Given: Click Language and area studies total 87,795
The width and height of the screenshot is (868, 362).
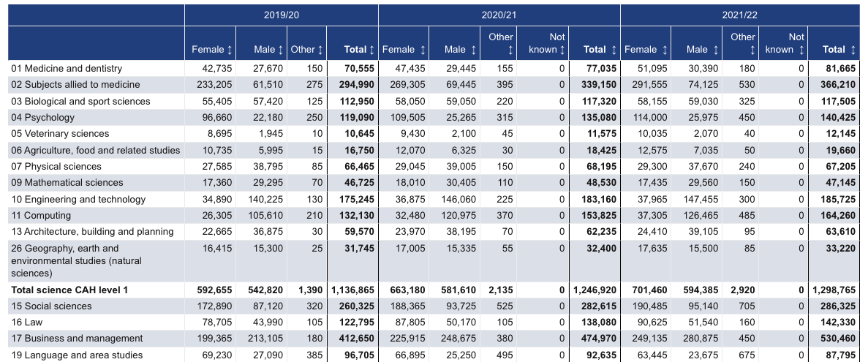Looking at the screenshot, I should (x=841, y=355).
